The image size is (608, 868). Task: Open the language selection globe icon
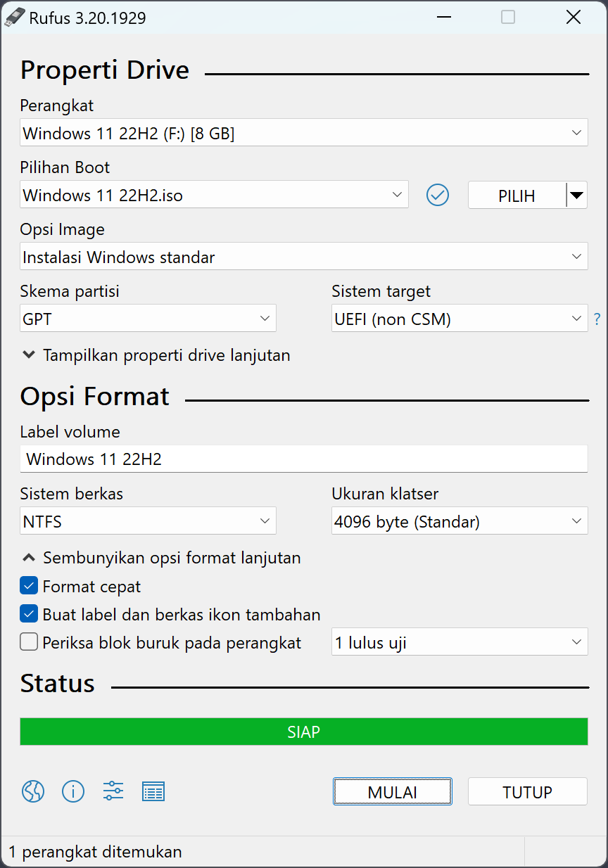[x=32, y=791]
